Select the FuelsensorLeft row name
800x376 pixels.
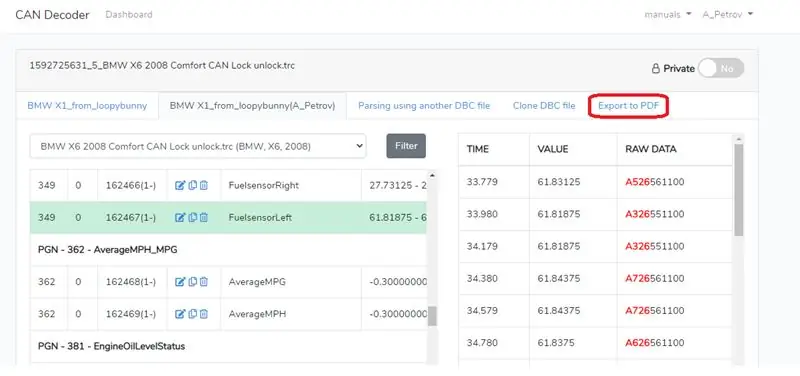coord(260,218)
